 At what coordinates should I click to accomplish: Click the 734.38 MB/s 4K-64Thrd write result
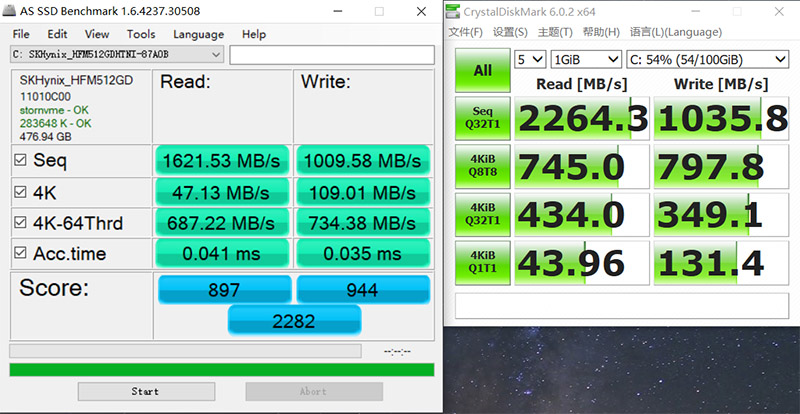coord(363,223)
